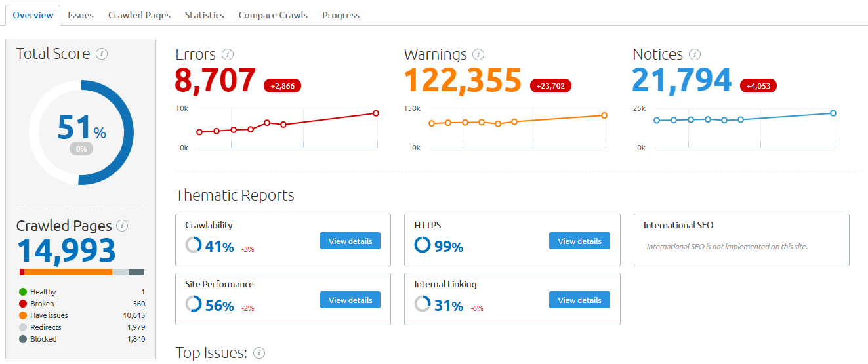Click the 122,355 warnings count

[x=463, y=81]
